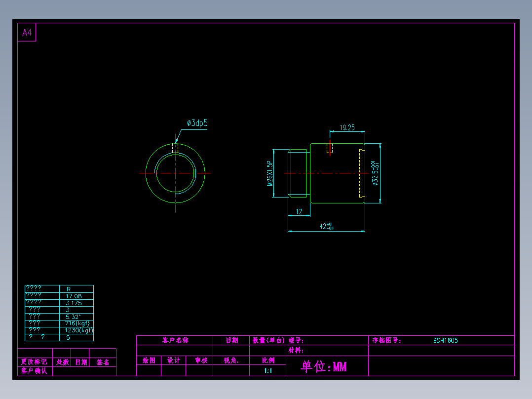The width and height of the screenshot is (532, 399).
Task: Click the 存档图号: label
Action: tap(386, 340)
